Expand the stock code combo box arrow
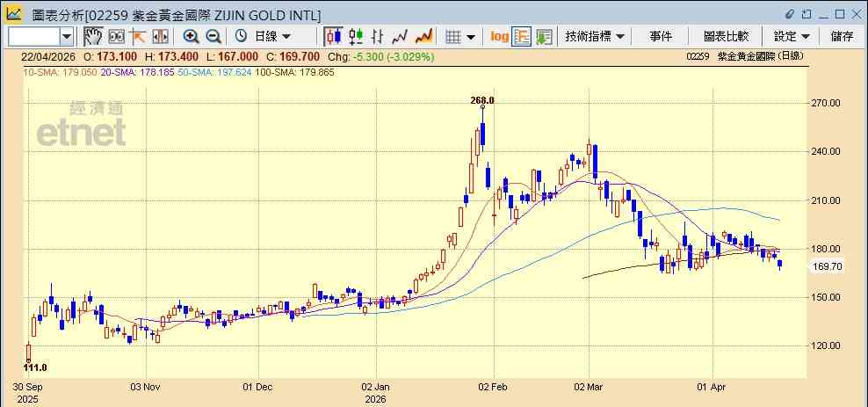Screen dimensions: 868x407 click(67, 37)
